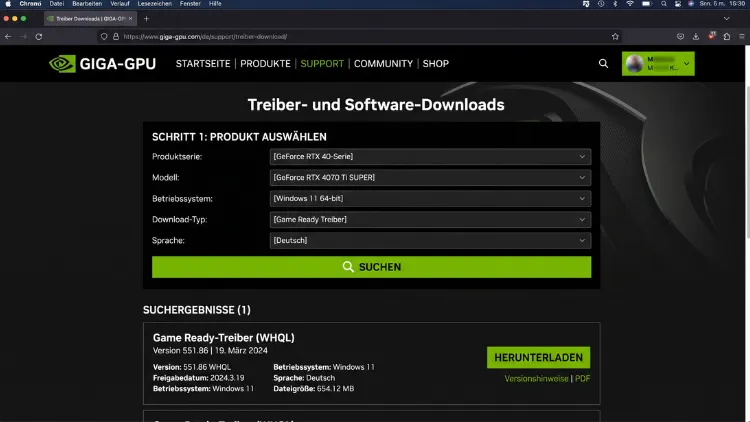Go back with the back arrow

tap(8, 36)
